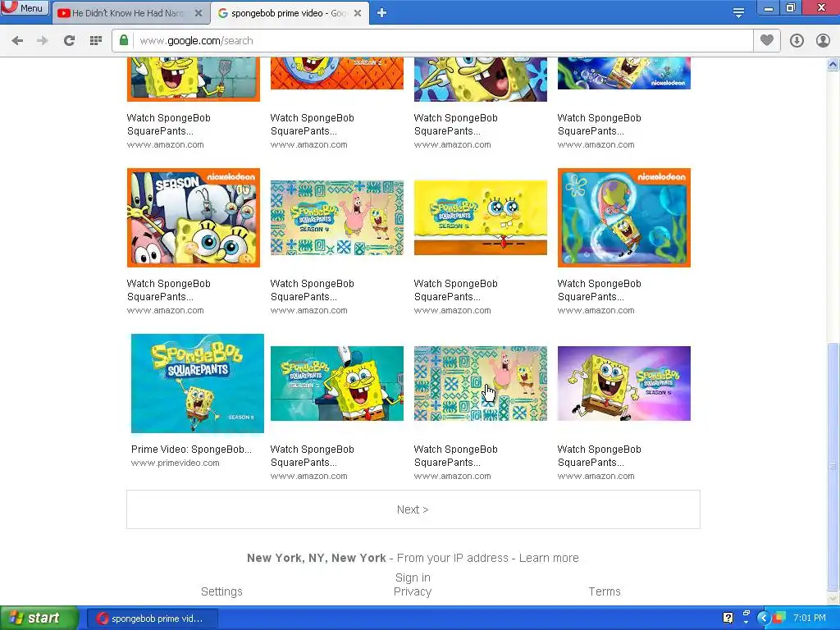Open the user account icon in toolbar
Image resolution: width=840 pixels, height=630 pixels.
(823, 41)
